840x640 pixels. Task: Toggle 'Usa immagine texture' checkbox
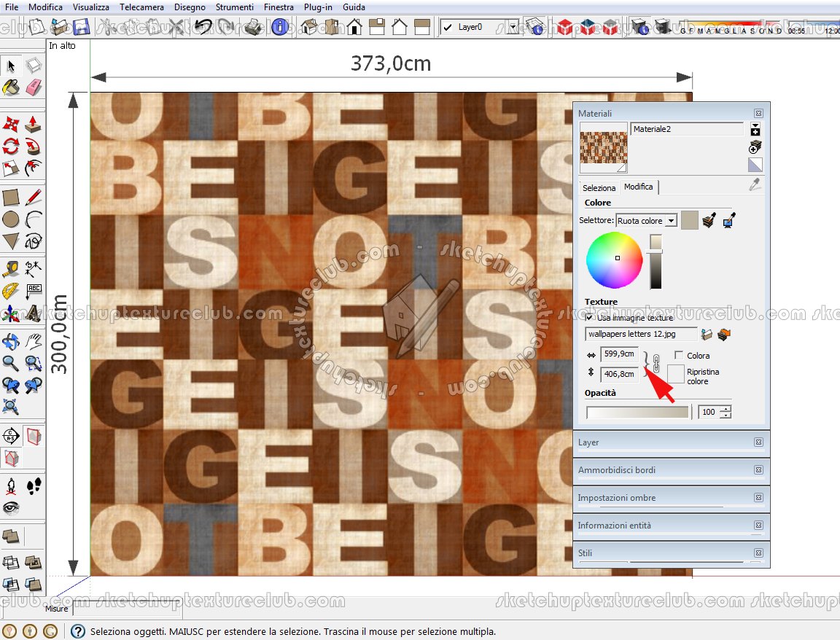point(590,318)
